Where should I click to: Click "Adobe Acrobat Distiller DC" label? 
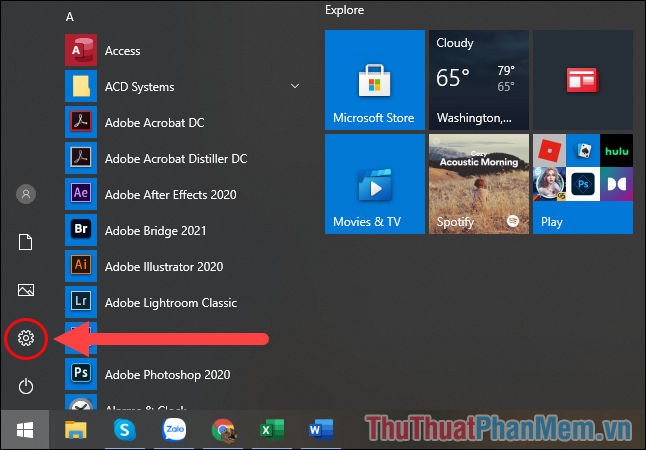(x=176, y=159)
